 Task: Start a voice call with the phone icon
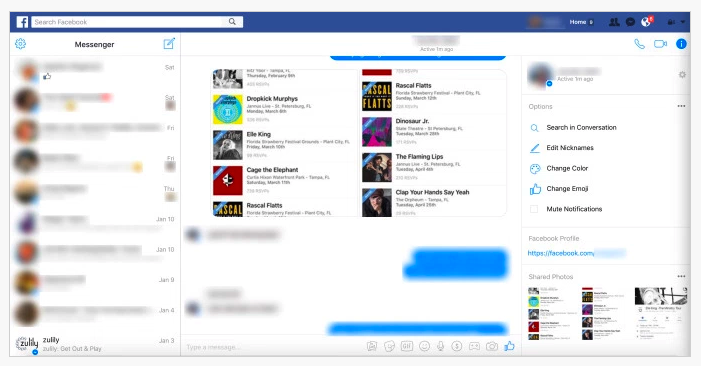click(640, 44)
